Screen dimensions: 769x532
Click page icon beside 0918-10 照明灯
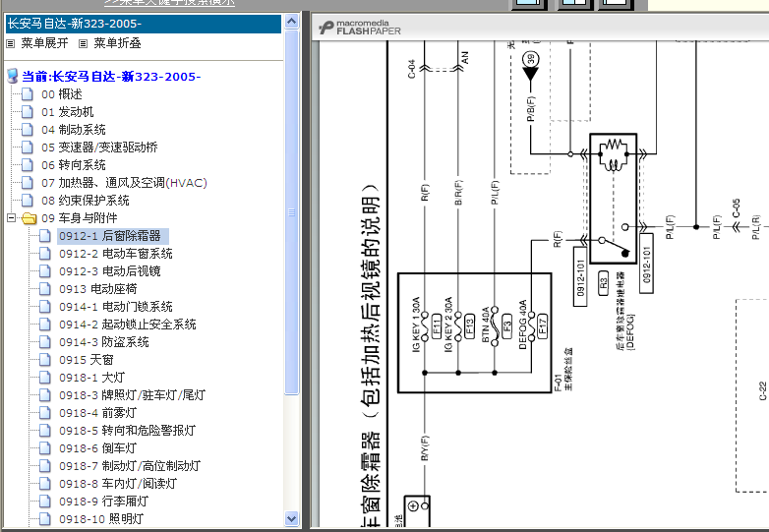click(45, 519)
